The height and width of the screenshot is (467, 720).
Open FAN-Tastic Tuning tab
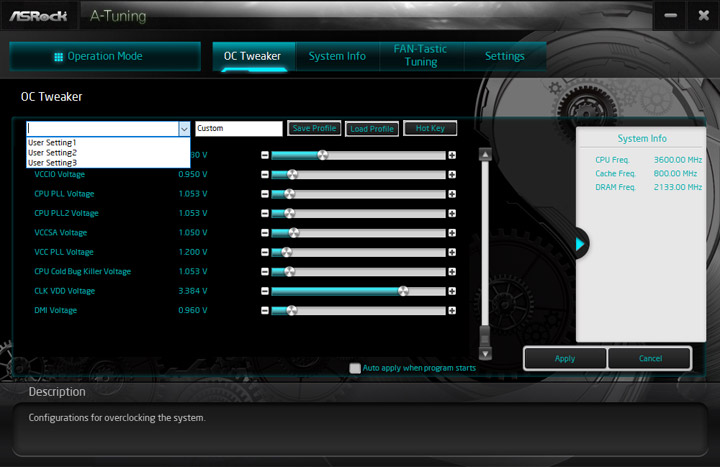[421, 56]
